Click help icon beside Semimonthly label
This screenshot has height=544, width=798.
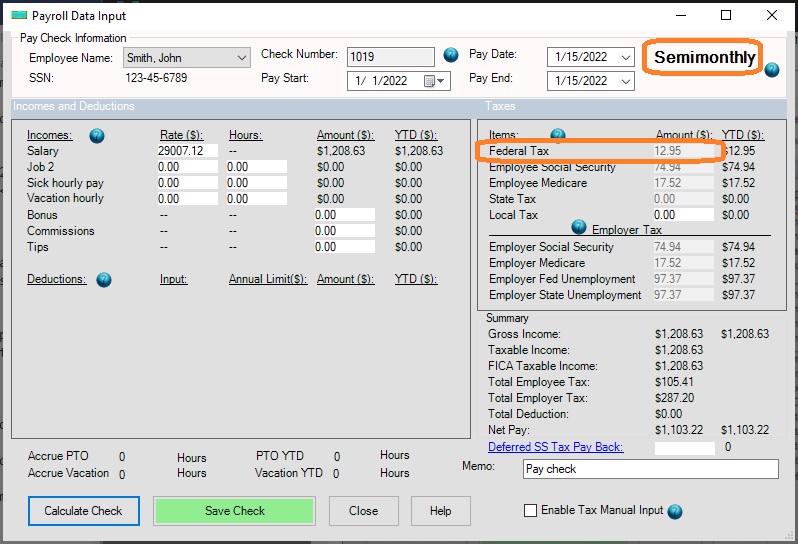click(771, 69)
